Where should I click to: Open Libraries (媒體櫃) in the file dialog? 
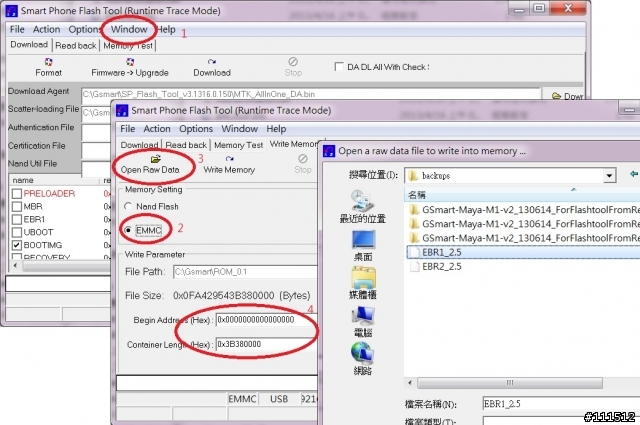(362, 283)
